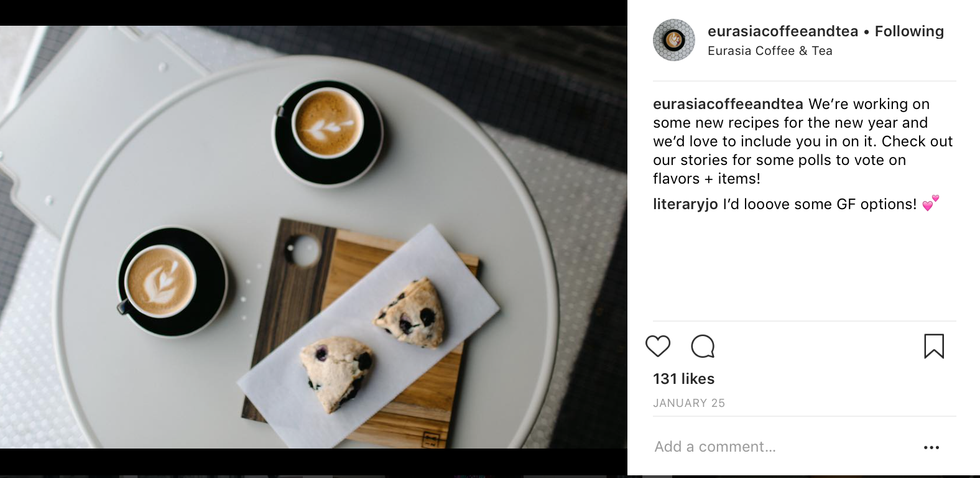Open the three-dot more options menu
Viewport: 980px width, 478px height.
(x=931, y=447)
